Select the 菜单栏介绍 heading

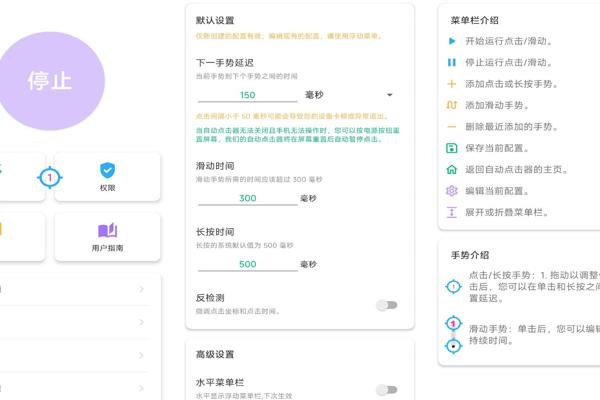coord(474,20)
